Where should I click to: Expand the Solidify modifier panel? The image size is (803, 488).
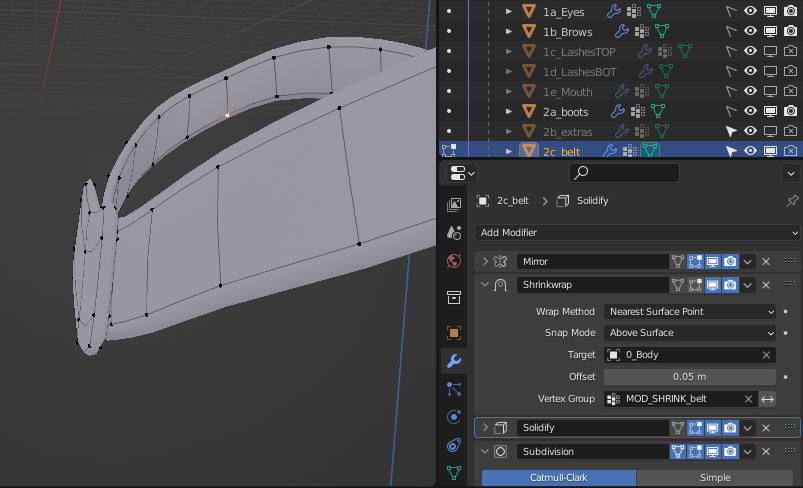click(x=485, y=428)
